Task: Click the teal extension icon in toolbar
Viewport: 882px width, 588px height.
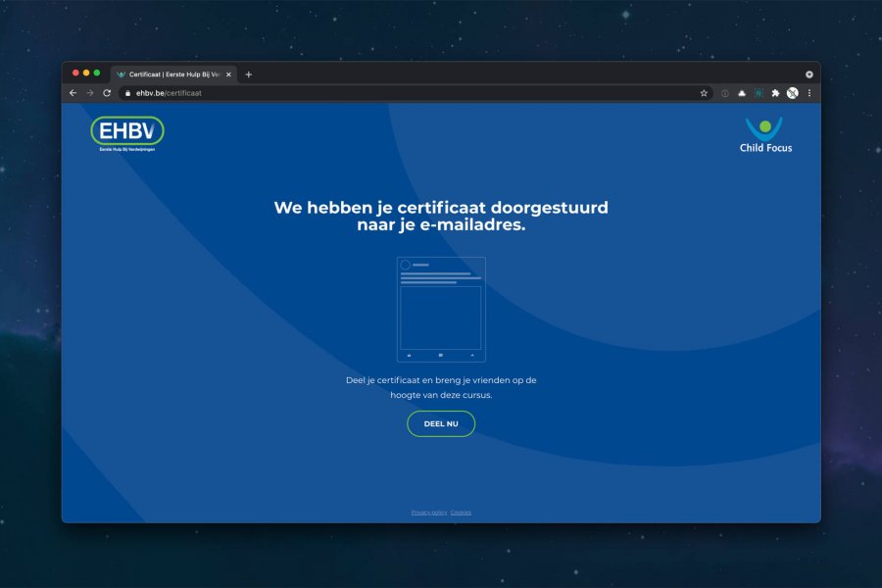Action: click(759, 93)
